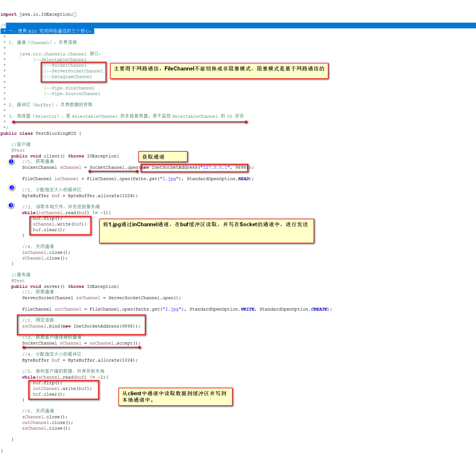Click the outChannel.write(buf) line

[62, 389]
